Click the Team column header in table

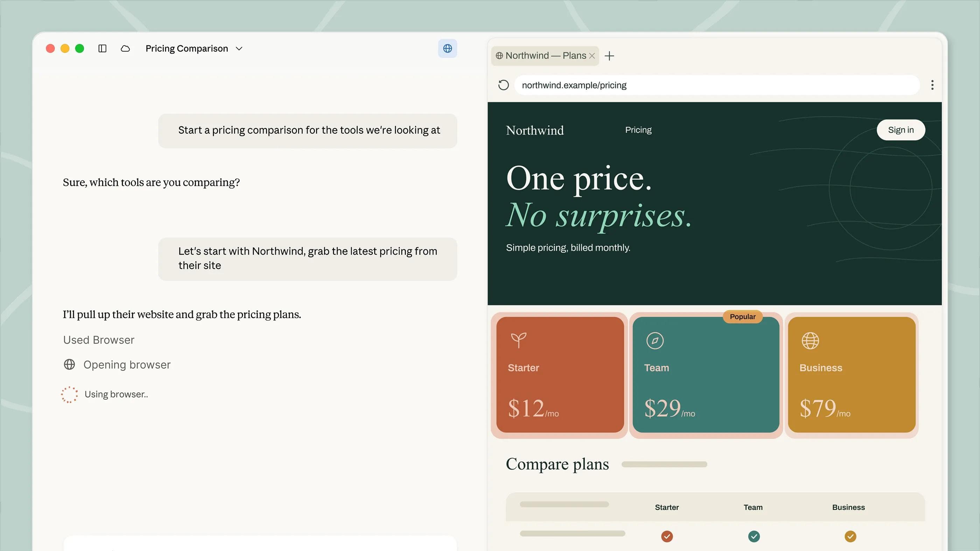(753, 507)
